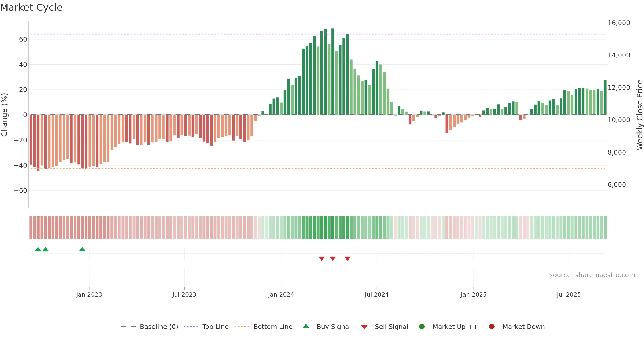Click the red Sell Signal triangle legend icon
Viewport: 644px width, 362px height.
pyautogui.click(x=364, y=327)
